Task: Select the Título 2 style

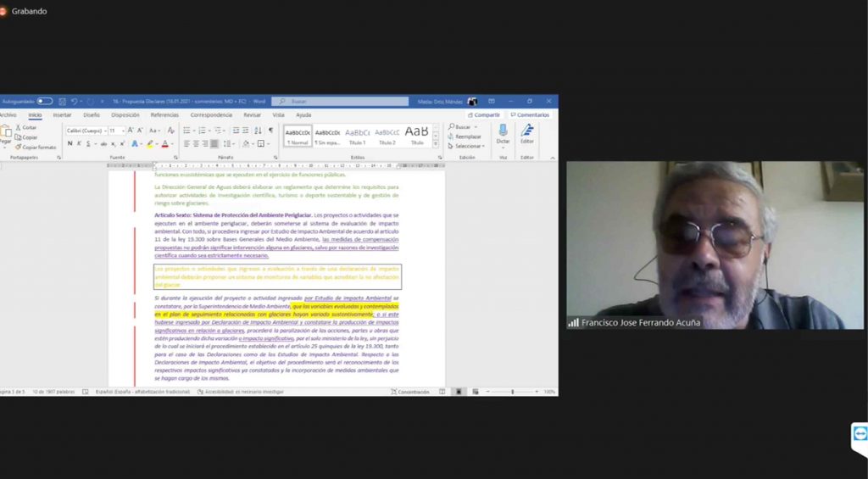Action: pos(387,136)
